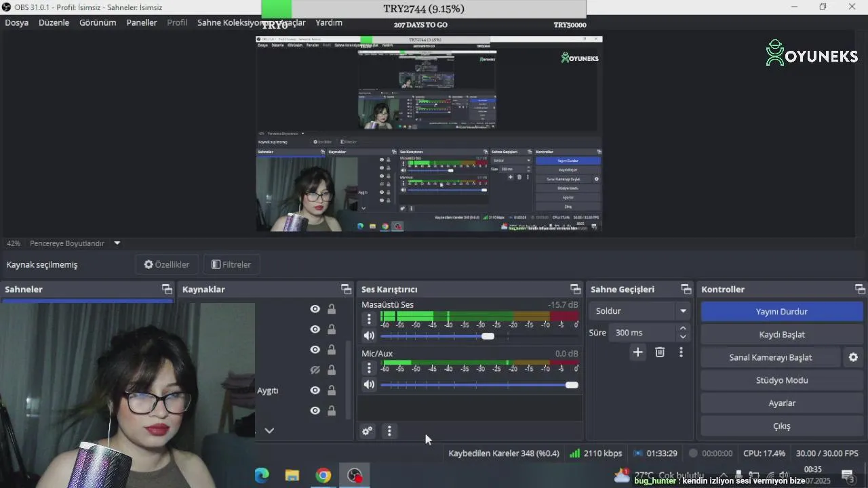868x488 pixels.
Task: Open Masaüstü Ses three-dot options menu
Action: point(369,319)
